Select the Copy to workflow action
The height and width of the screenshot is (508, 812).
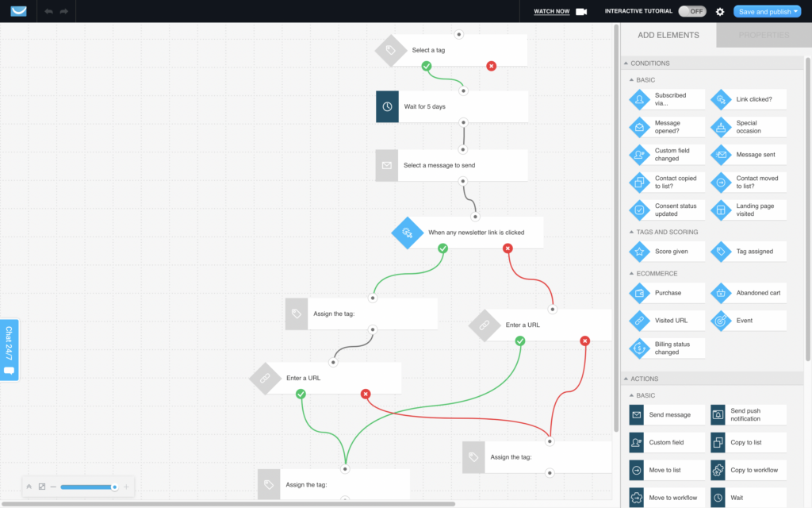click(749, 470)
